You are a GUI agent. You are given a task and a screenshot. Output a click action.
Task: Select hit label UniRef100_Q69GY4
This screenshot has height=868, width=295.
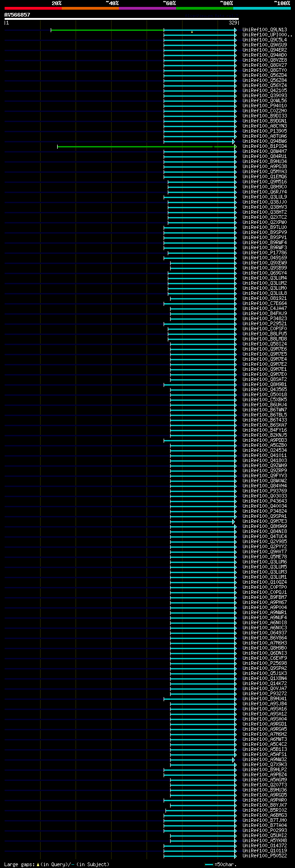tap(265, 273)
